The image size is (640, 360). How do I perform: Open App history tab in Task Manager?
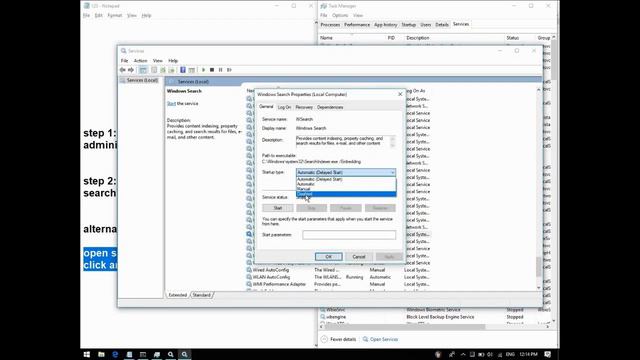(x=386, y=25)
